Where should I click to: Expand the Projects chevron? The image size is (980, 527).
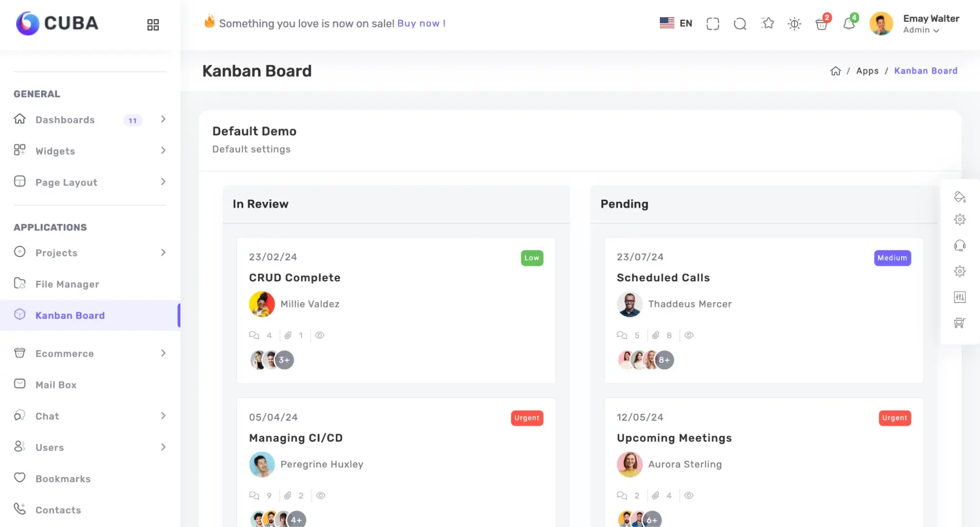(163, 252)
